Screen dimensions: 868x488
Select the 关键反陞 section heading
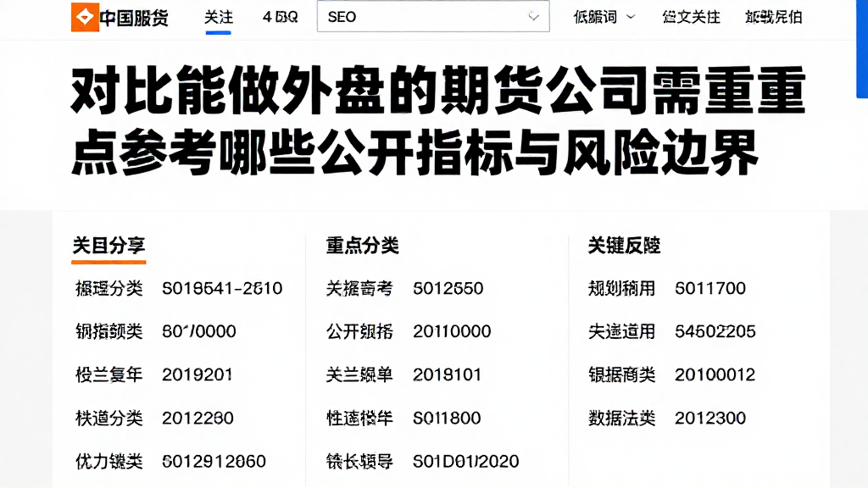coord(625,245)
